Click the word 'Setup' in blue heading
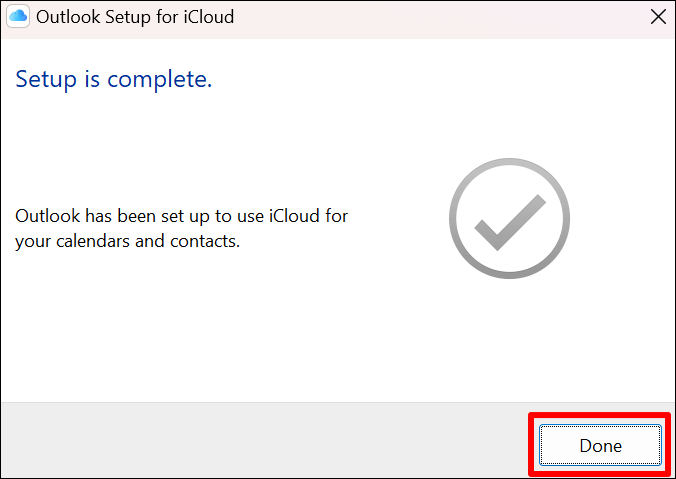The height and width of the screenshot is (479, 676). (x=44, y=80)
